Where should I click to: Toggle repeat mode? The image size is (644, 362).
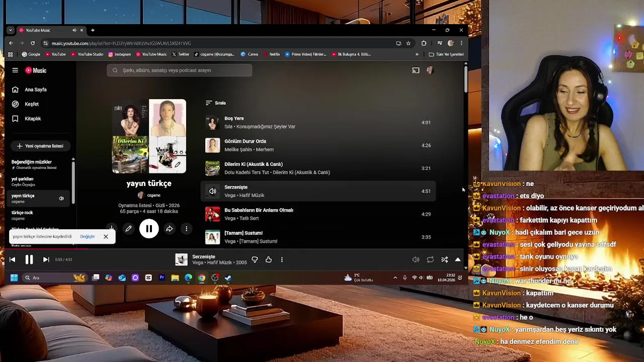click(430, 259)
